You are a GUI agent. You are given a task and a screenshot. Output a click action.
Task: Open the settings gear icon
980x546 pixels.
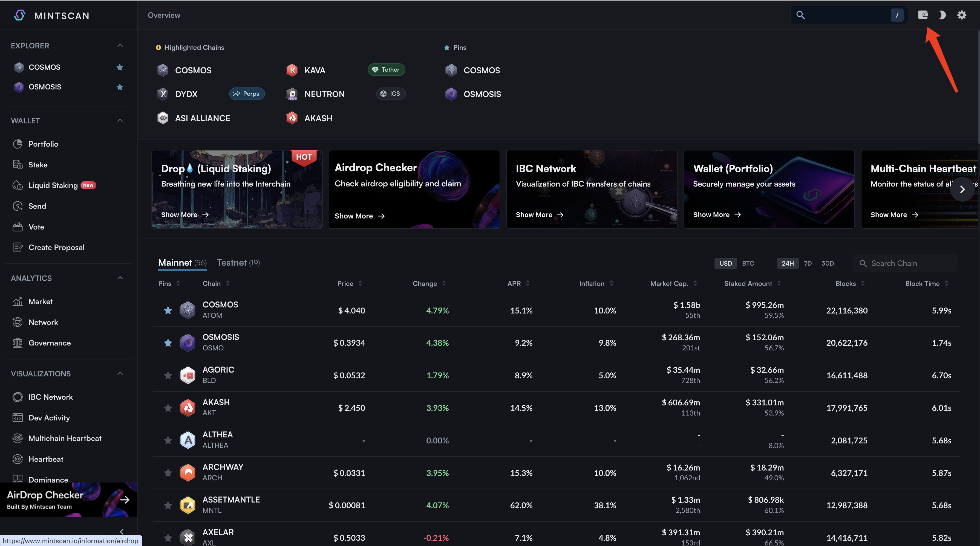(x=962, y=15)
